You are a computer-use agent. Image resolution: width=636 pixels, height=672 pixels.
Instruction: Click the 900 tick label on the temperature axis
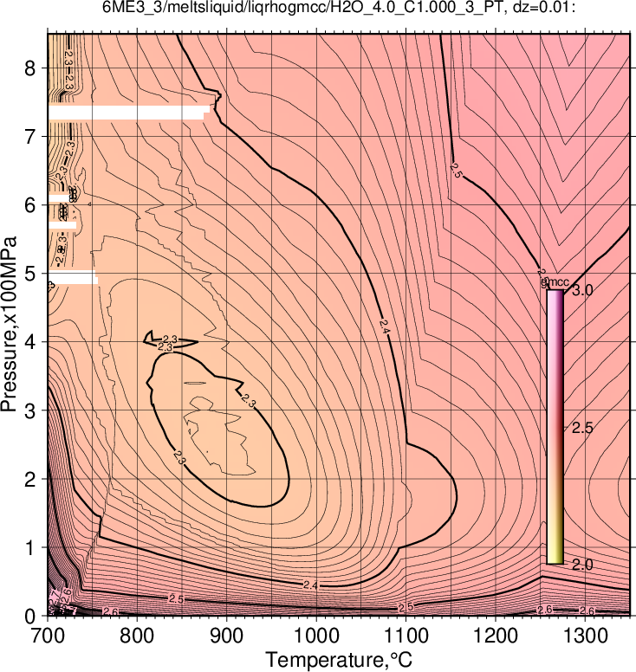(x=226, y=636)
